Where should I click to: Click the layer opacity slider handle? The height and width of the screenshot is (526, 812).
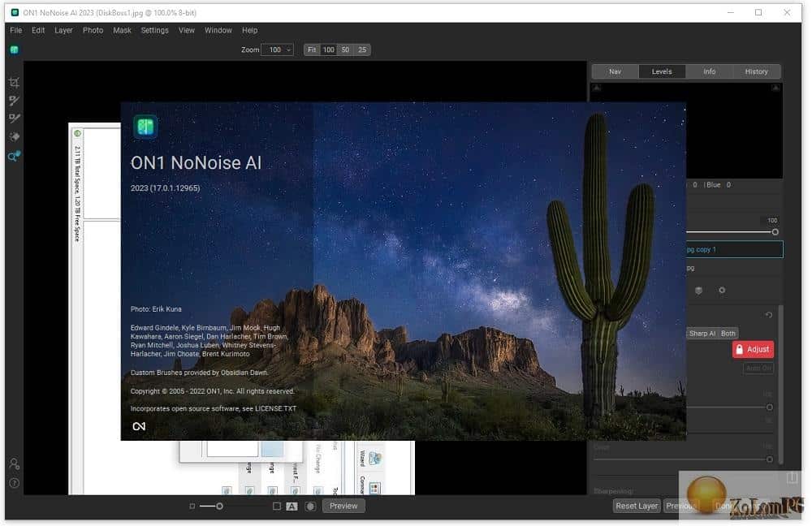775,232
